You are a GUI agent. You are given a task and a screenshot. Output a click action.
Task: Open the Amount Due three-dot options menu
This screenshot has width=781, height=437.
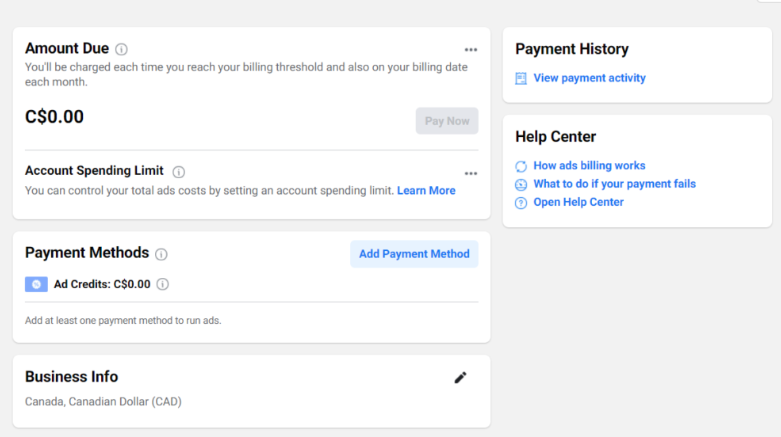471,50
